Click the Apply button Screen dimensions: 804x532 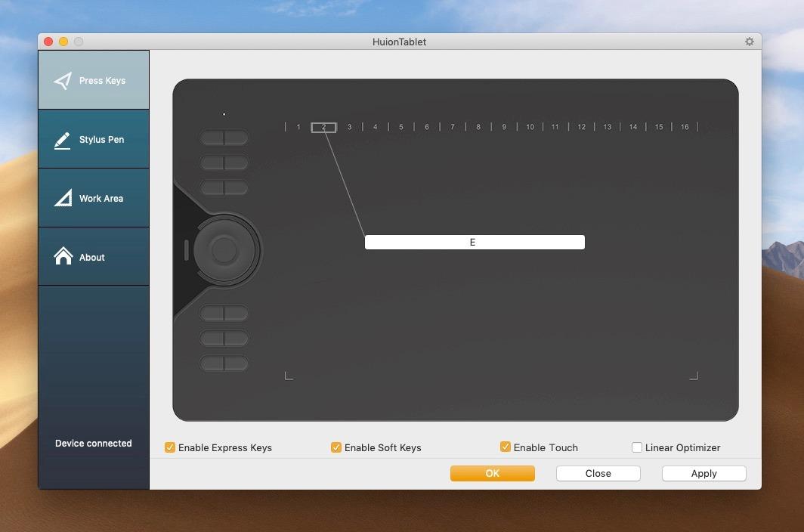point(703,473)
